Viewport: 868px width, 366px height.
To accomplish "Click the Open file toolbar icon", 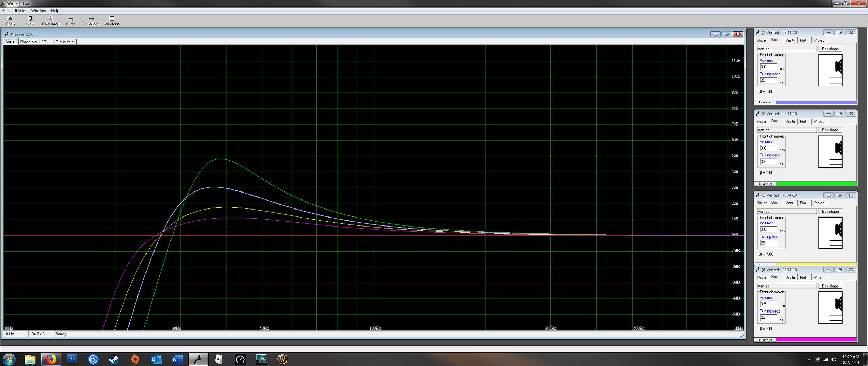I will click(x=10, y=21).
